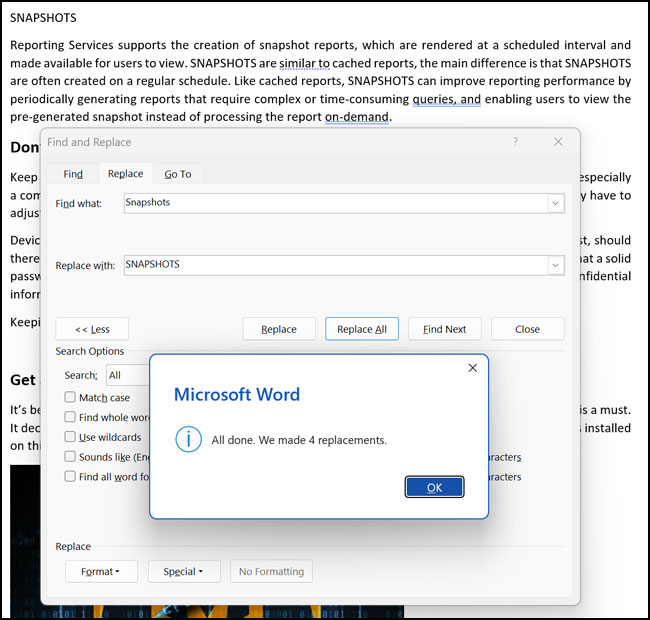Viewport: 650px width, 620px height.
Task: Click the SNAPSHOTS heading in the document
Action: click(43, 18)
